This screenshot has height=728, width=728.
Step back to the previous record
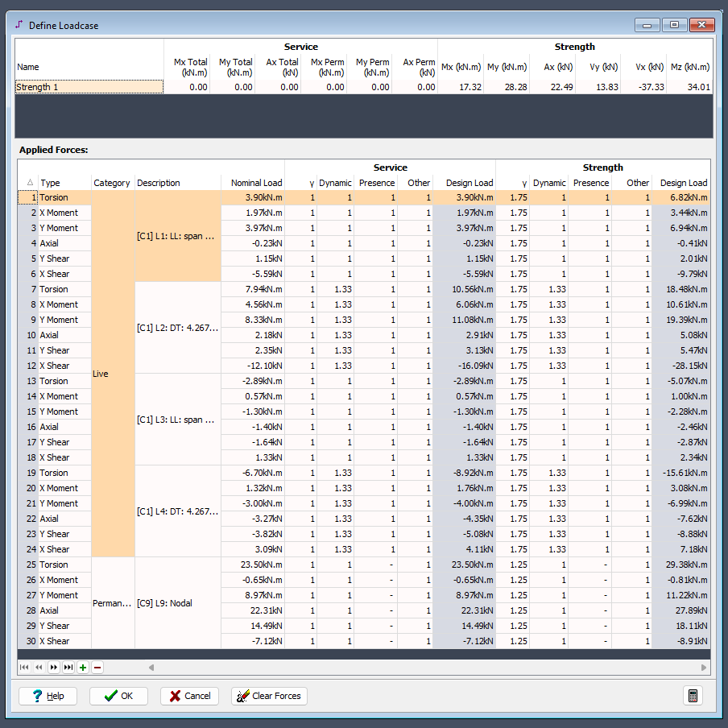(x=38, y=667)
